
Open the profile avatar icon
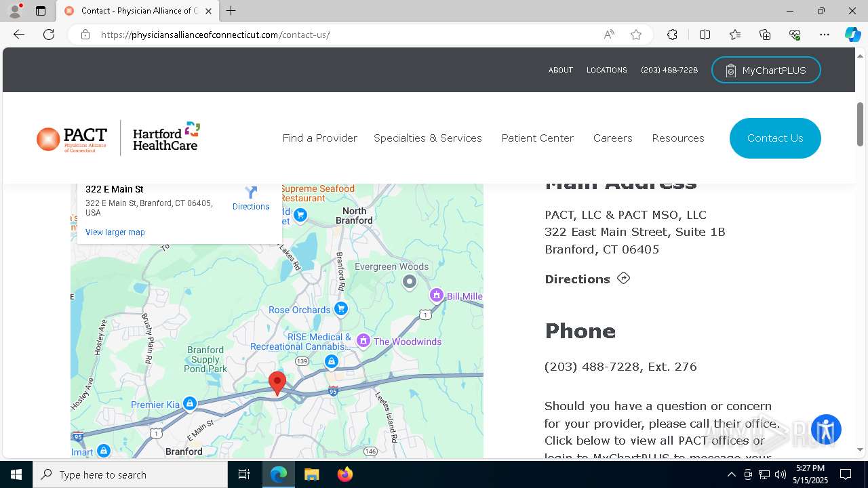[x=15, y=11]
